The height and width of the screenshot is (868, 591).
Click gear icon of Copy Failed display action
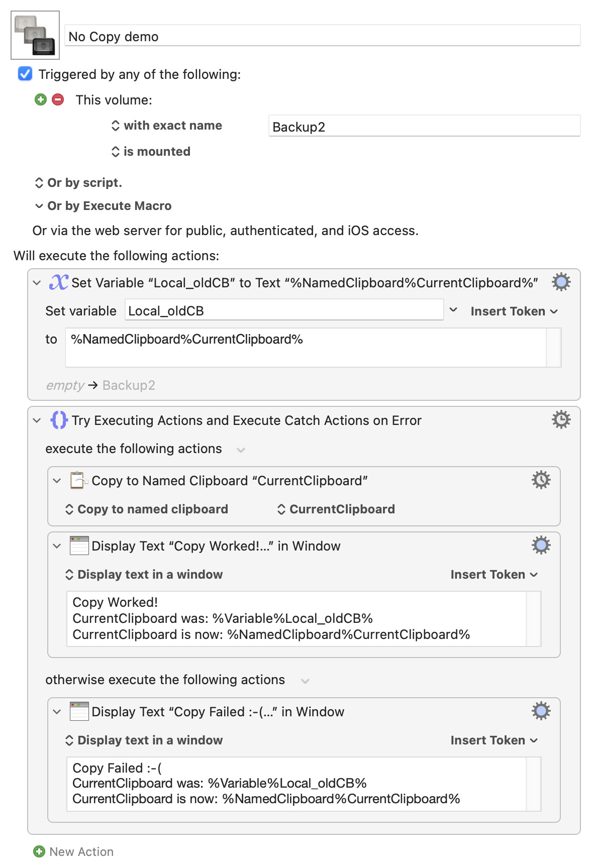[541, 711]
